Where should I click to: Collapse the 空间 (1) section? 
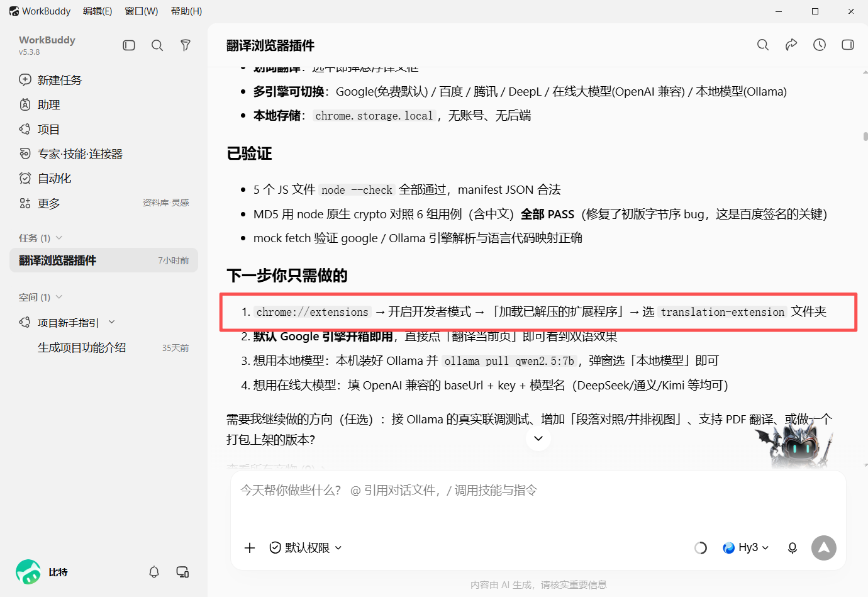point(59,297)
